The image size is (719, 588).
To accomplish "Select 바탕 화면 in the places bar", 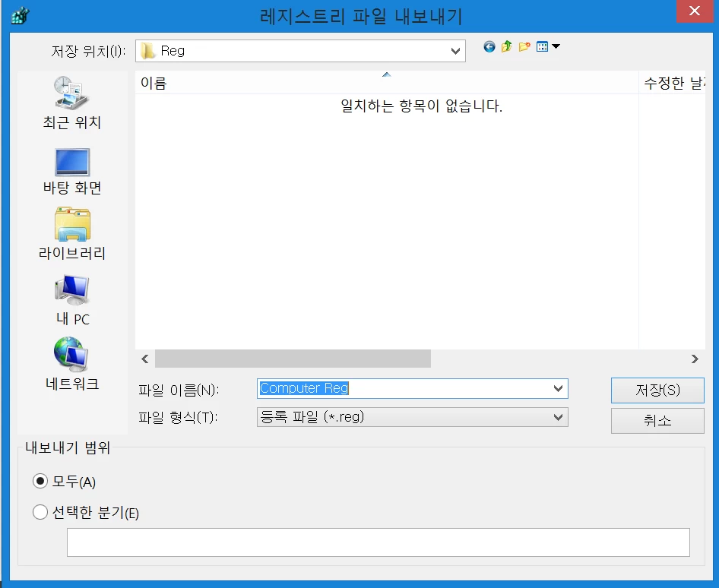I will (72, 171).
